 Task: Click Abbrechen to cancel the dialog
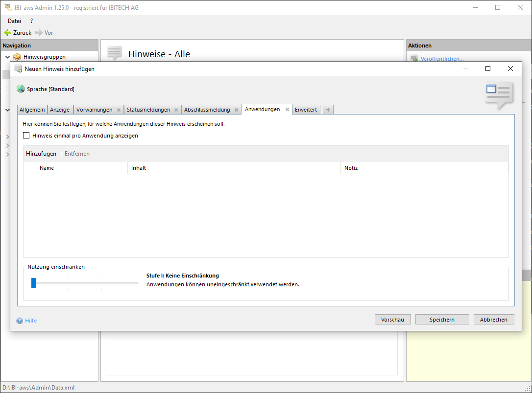(493, 320)
